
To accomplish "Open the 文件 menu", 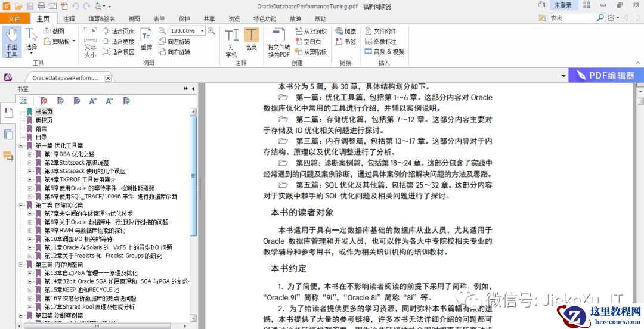I will [15, 19].
